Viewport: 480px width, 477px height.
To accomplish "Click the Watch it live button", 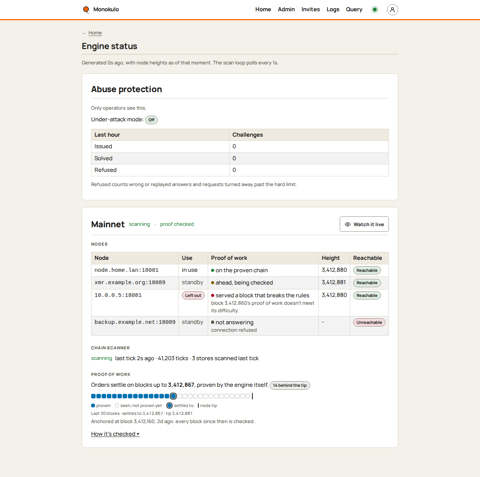I will click(x=364, y=224).
